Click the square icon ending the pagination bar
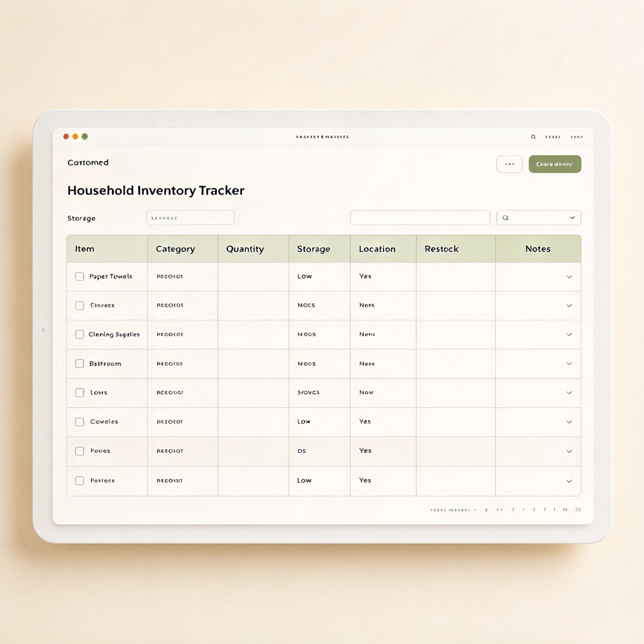 tap(578, 509)
